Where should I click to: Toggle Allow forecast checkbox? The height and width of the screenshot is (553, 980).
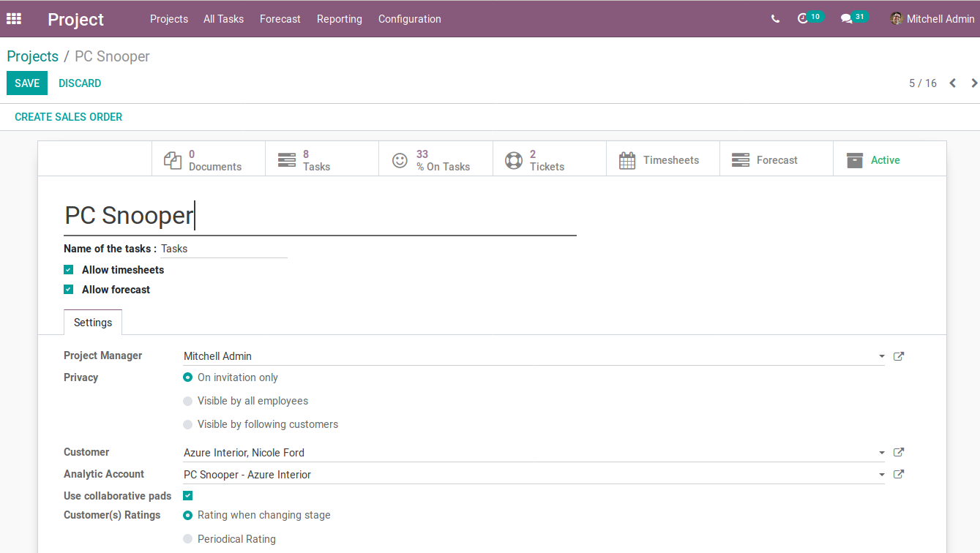(69, 290)
